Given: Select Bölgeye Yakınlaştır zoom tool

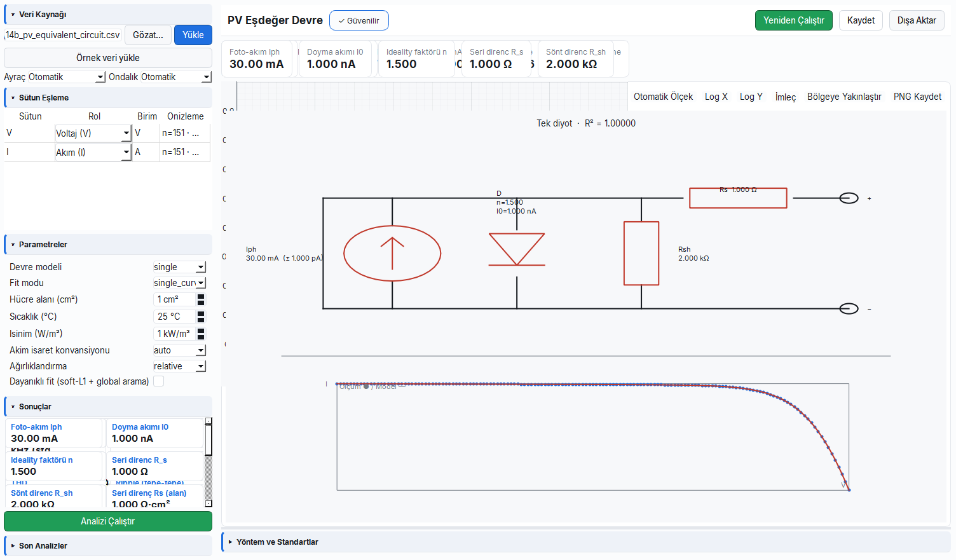Looking at the screenshot, I should (x=844, y=97).
